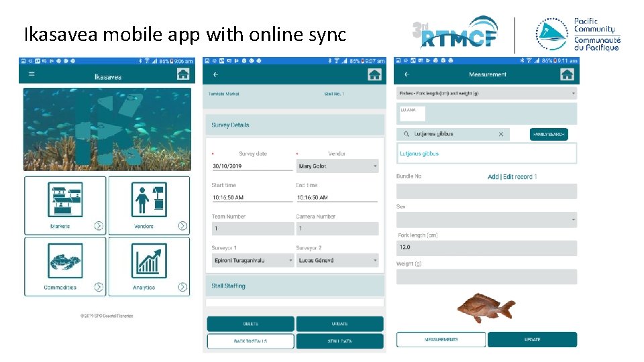Click the Bundle No input field
Screen dimensions: 644x362
[x=487, y=191]
